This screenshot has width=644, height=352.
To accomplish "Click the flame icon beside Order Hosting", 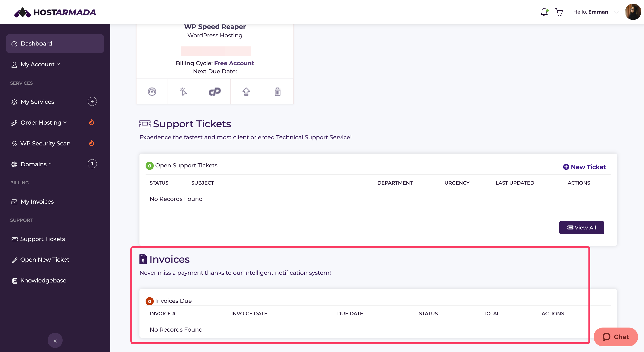I will (x=92, y=122).
